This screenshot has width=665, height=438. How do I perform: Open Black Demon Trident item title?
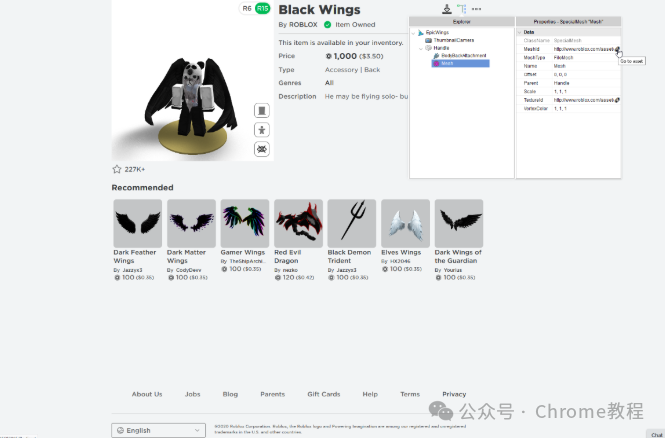(x=349, y=257)
